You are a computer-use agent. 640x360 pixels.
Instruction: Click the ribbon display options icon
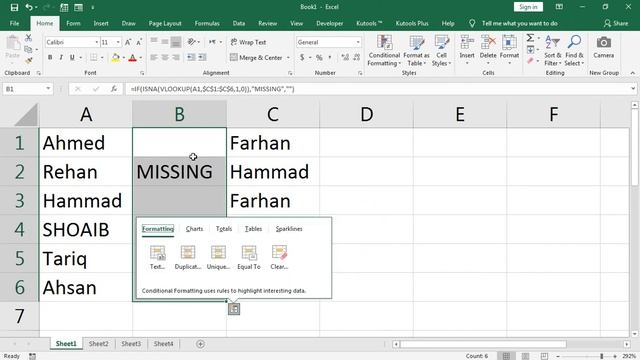[x=559, y=7]
